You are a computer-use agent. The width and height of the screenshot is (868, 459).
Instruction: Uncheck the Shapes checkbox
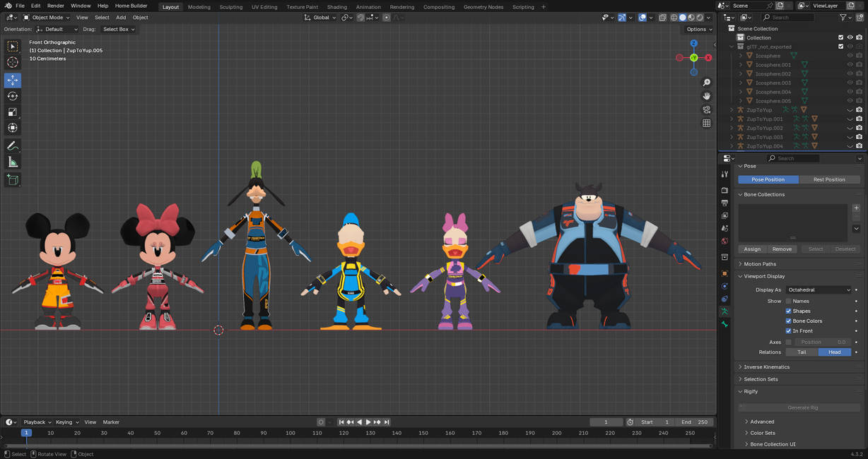(x=789, y=311)
